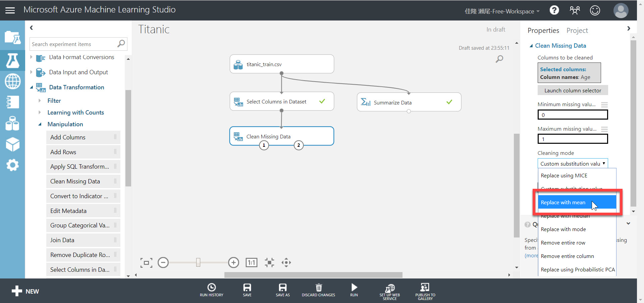Expand the Filter subcategory
The width and height of the screenshot is (644, 303).
(x=40, y=100)
